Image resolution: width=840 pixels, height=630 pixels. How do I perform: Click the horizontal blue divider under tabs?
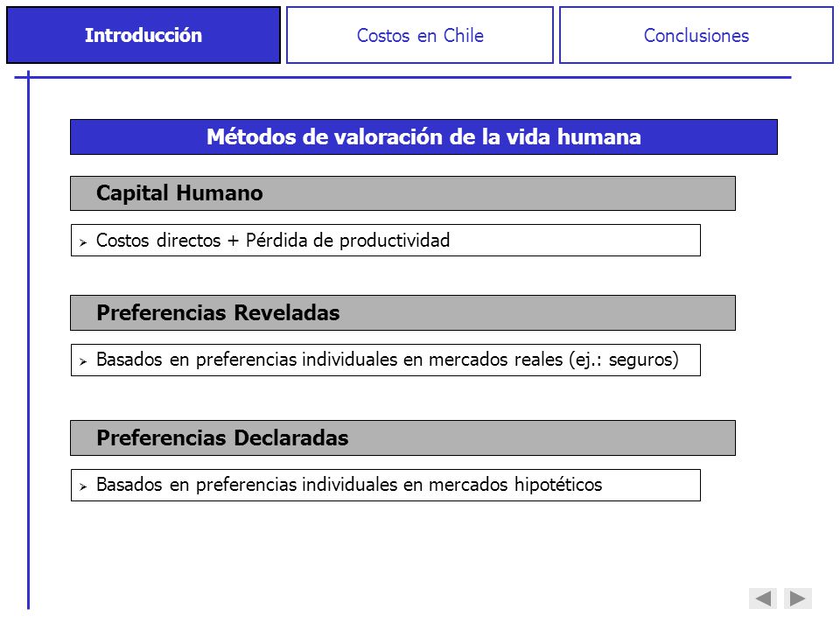pos(402,78)
